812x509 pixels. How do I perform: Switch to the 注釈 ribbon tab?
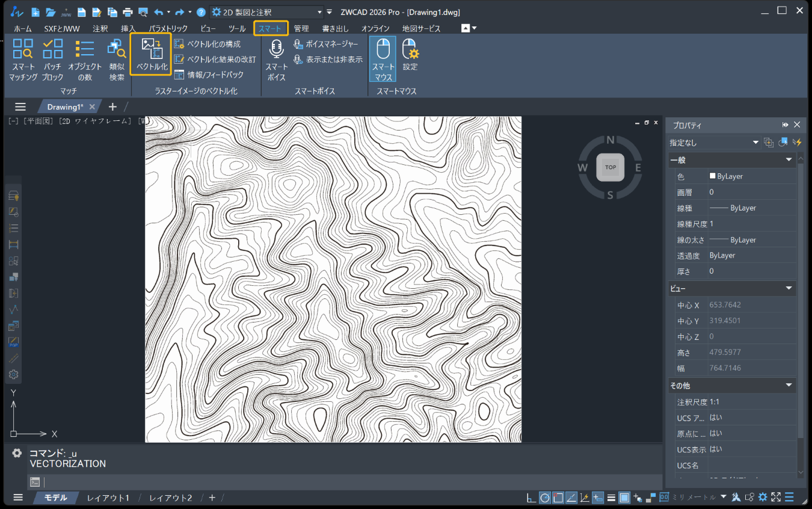click(x=100, y=28)
